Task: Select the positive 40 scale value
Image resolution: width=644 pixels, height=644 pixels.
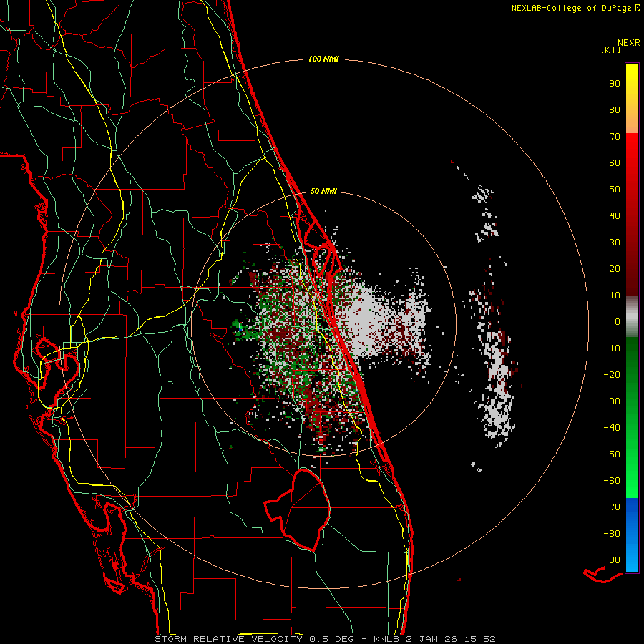Action: [615, 215]
